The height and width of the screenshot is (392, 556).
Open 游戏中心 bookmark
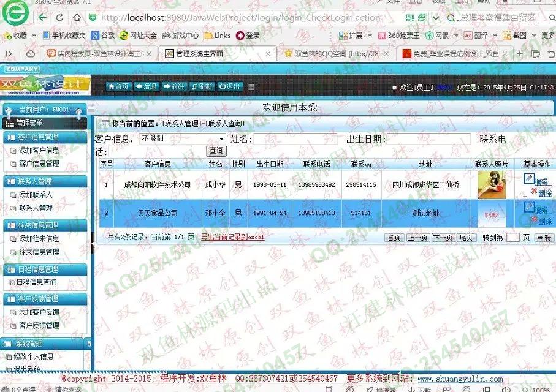(180, 36)
